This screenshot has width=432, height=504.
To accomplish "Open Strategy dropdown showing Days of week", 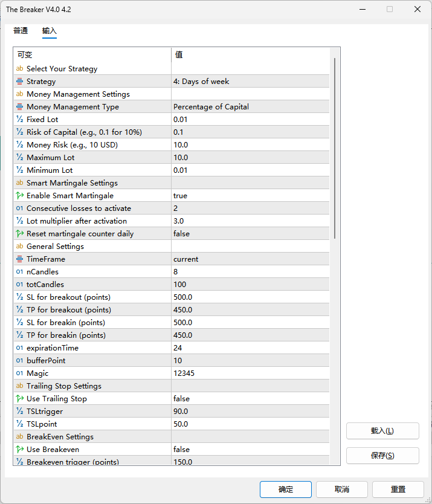I will coord(250,82).
